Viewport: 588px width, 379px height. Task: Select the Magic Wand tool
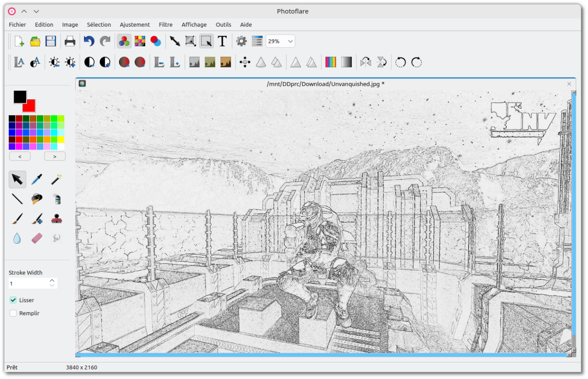coord(56,179)
